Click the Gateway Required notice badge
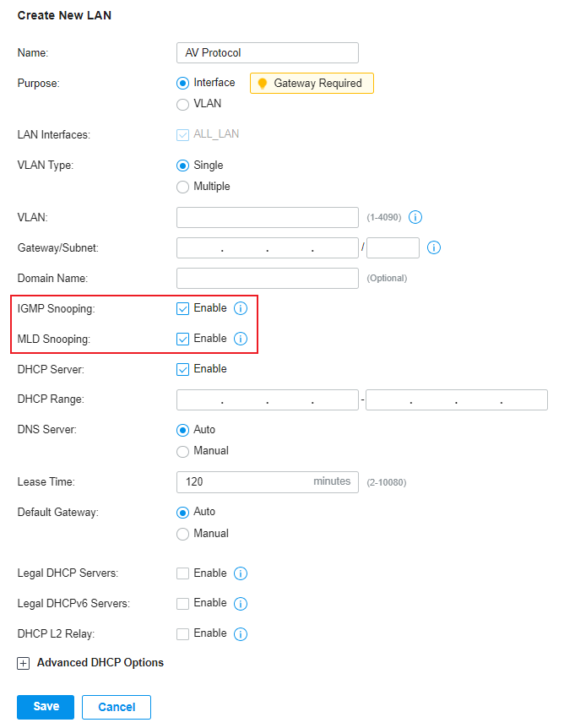564x728 pixels. coord(312,83)
